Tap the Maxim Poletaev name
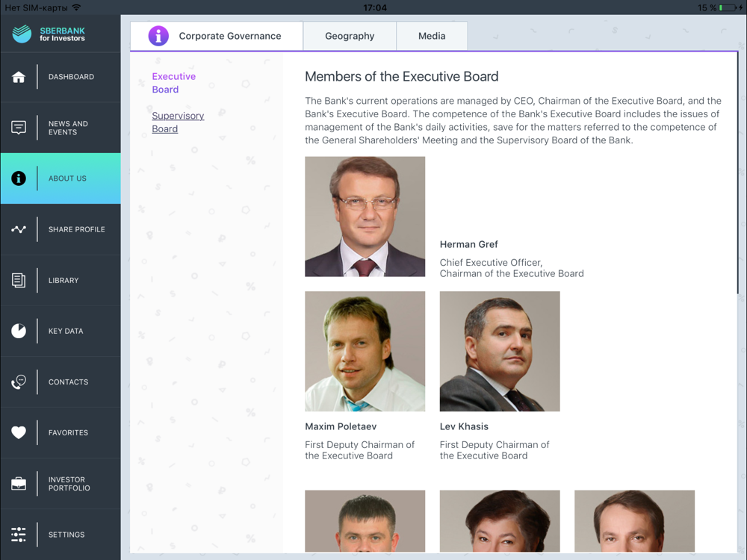The image size is (747, 560). point(341,426)
